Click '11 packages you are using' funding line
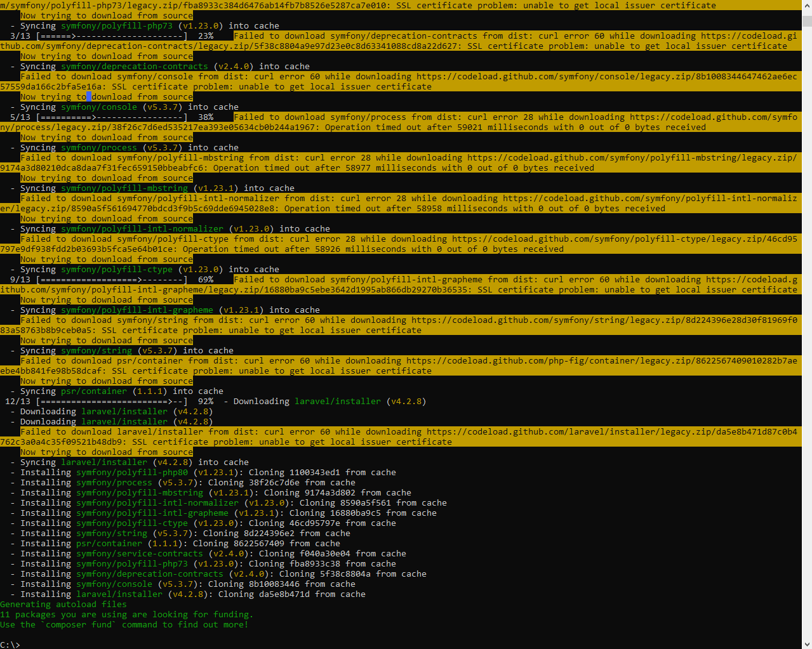 pos(127,615)
